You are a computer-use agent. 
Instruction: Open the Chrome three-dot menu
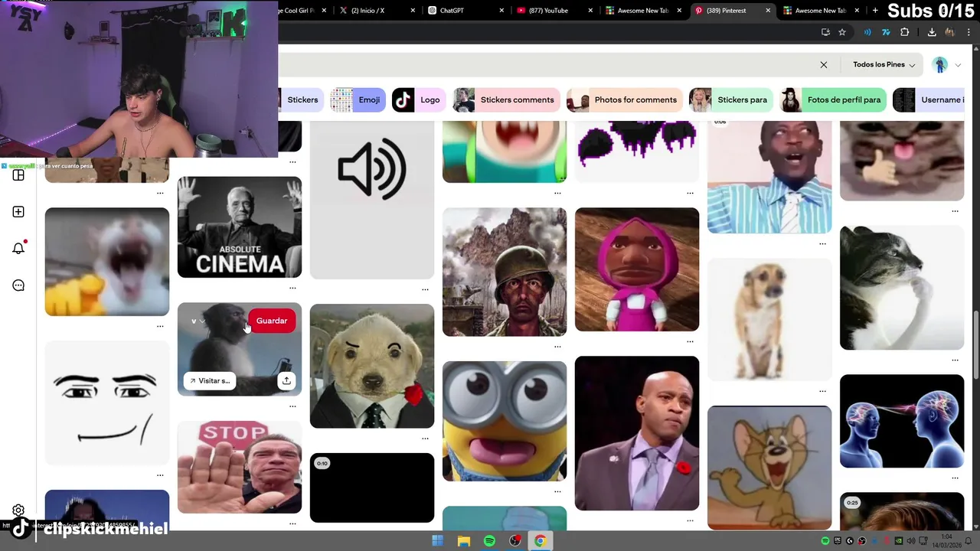click(x=969, y=32)
